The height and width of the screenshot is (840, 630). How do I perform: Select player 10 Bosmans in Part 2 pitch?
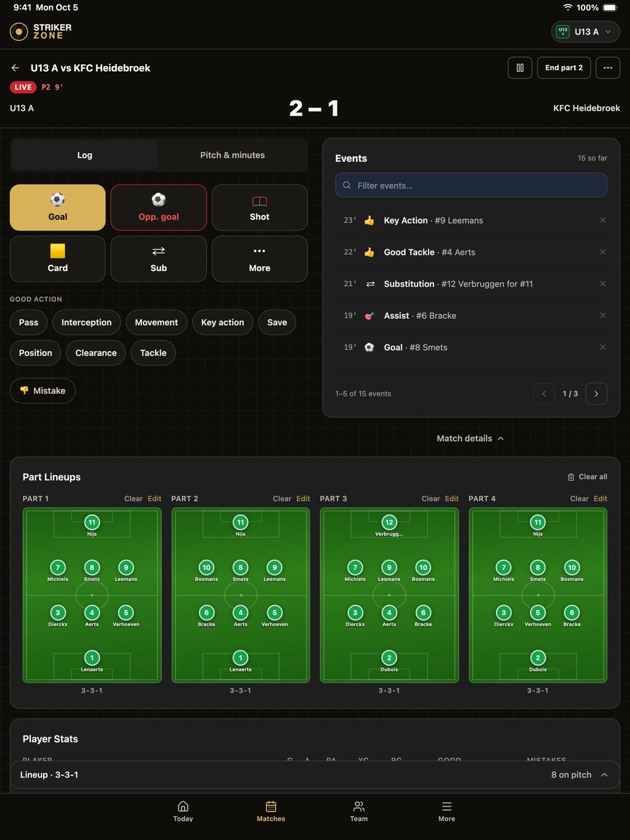pyautogui.click(x=207, y=570)
